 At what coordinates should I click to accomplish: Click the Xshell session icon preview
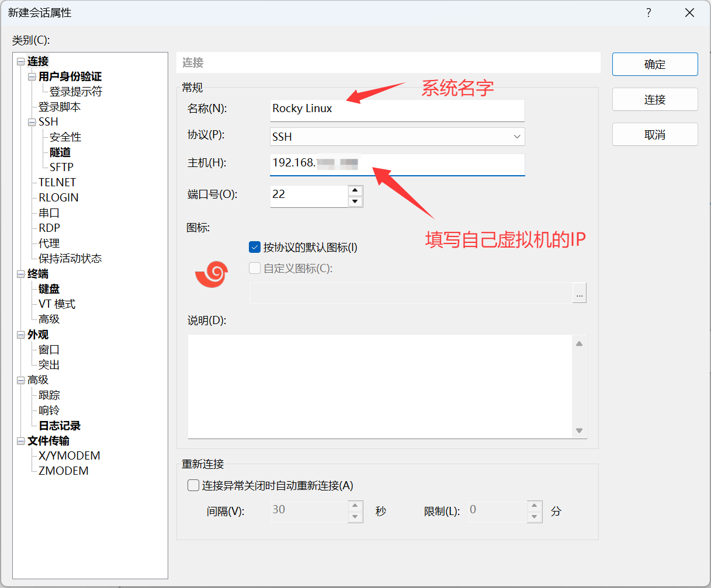[211, 274]
